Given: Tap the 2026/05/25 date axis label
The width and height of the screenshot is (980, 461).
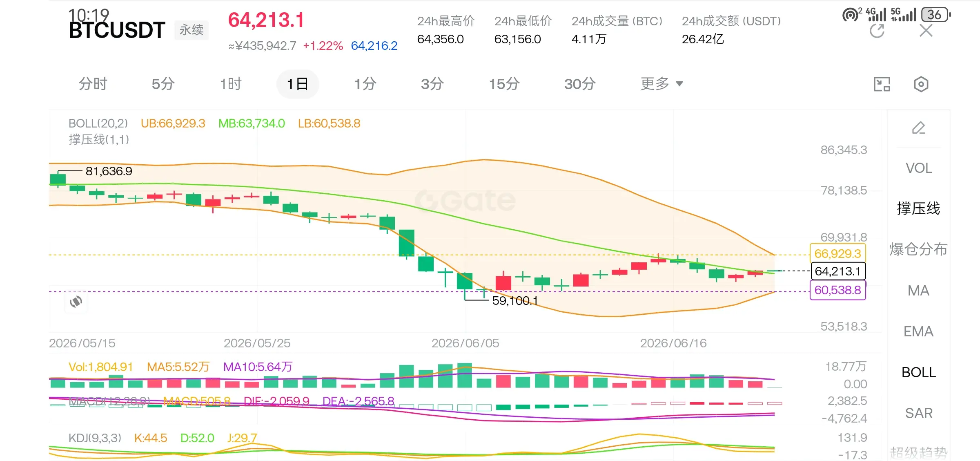Looking at the screenshot, I should [x=257, y=343].
